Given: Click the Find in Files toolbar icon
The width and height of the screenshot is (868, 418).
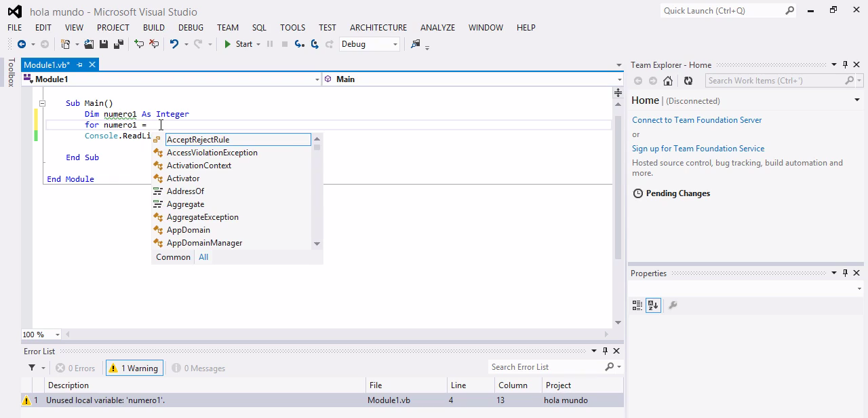Looking at the screenshot, I should pyautogui.click(x=415, y=44).
